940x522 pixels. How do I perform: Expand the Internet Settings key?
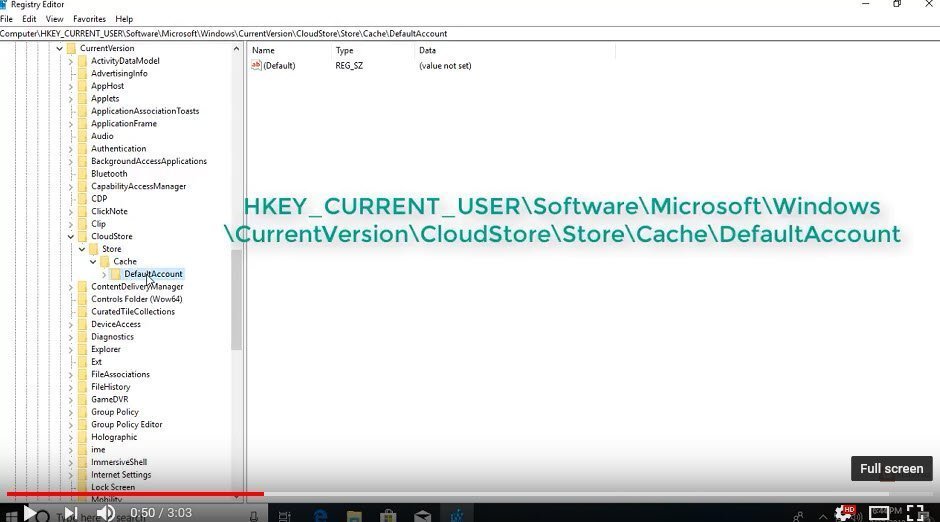pyautogui.click(x=71, y=475)
